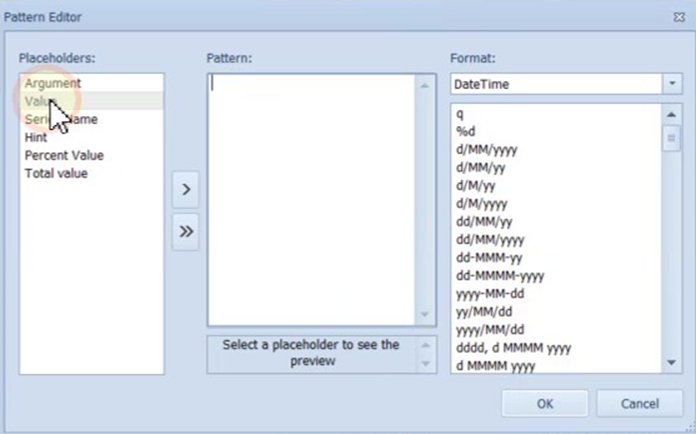Click the single-arrow add placeholder button
The height and width of the screenshot is (434, 696).
pos(185,188)
